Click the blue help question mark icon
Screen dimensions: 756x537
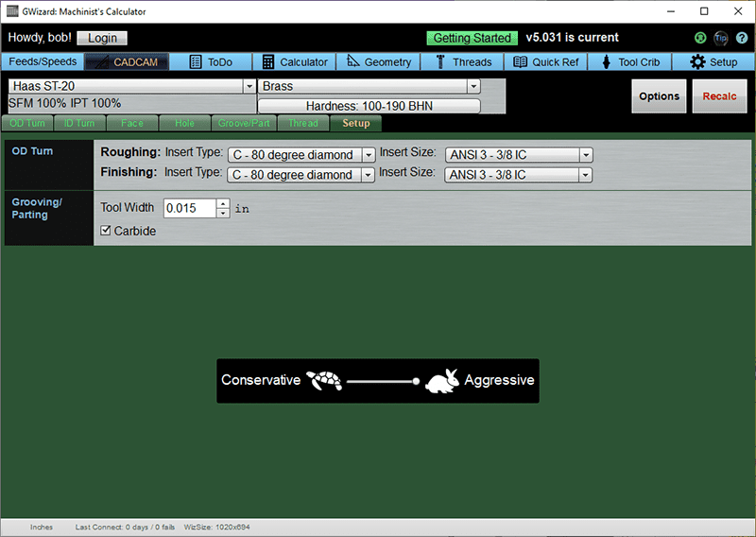coord(742,38)
